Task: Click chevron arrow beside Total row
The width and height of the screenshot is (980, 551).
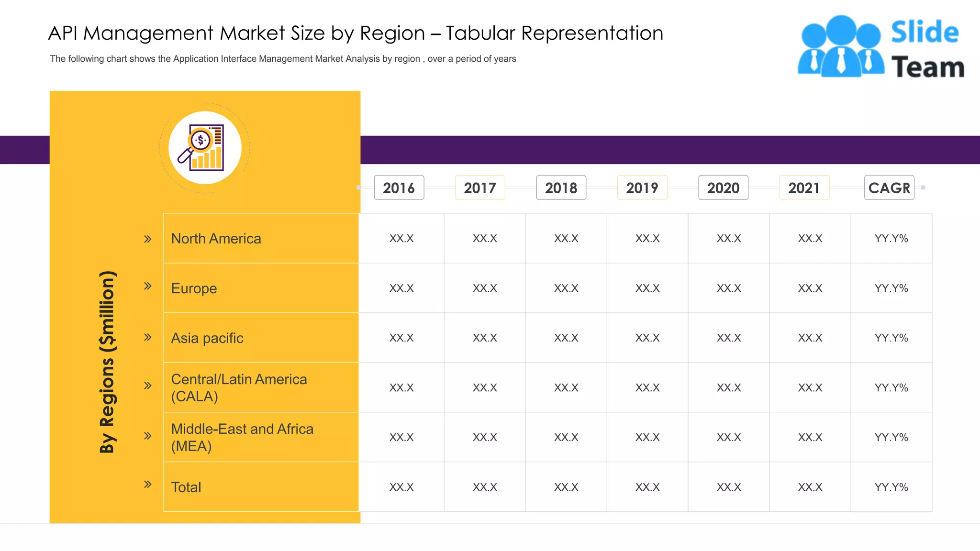Action: pyautogui.click(x=148, y=484)
